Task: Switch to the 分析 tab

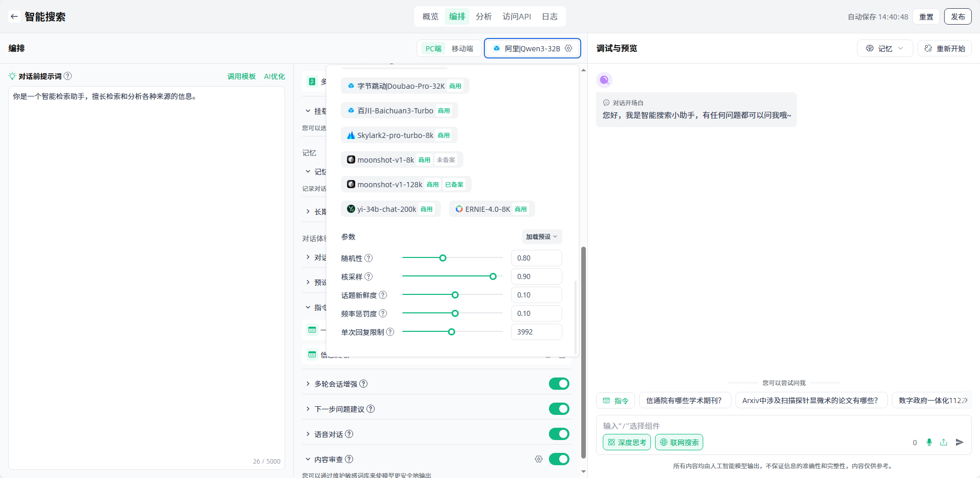Action: (x=483, y=16)
